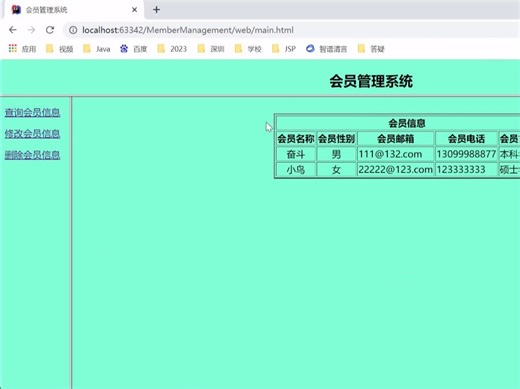Click the 会员信息 table caption
Screen dimensions: 520x389
click(407, 123)
